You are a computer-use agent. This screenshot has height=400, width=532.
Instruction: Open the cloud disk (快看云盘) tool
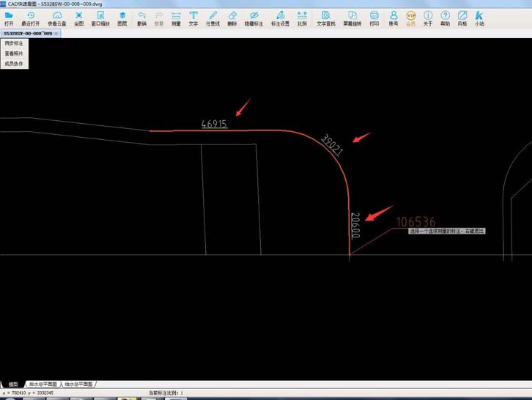(x=57, y=18)
